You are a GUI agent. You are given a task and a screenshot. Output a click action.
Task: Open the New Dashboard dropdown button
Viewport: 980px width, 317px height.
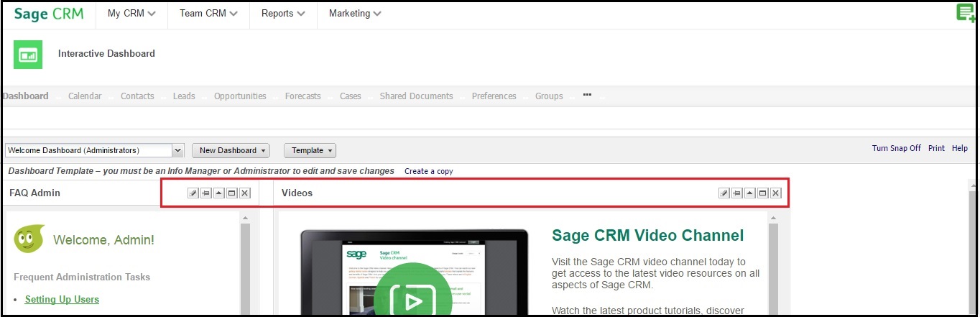[x=231, y=150]
